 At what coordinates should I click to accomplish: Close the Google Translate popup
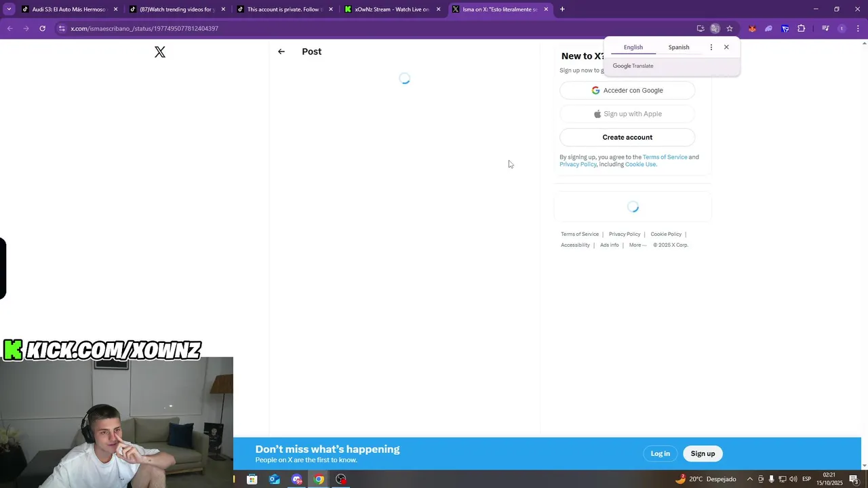(x=726, y=47)
